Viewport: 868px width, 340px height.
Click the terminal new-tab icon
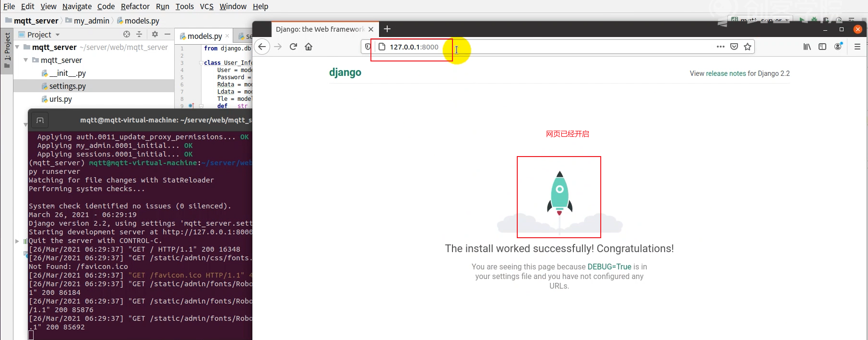pyautogui.click(x=40, y=121)
